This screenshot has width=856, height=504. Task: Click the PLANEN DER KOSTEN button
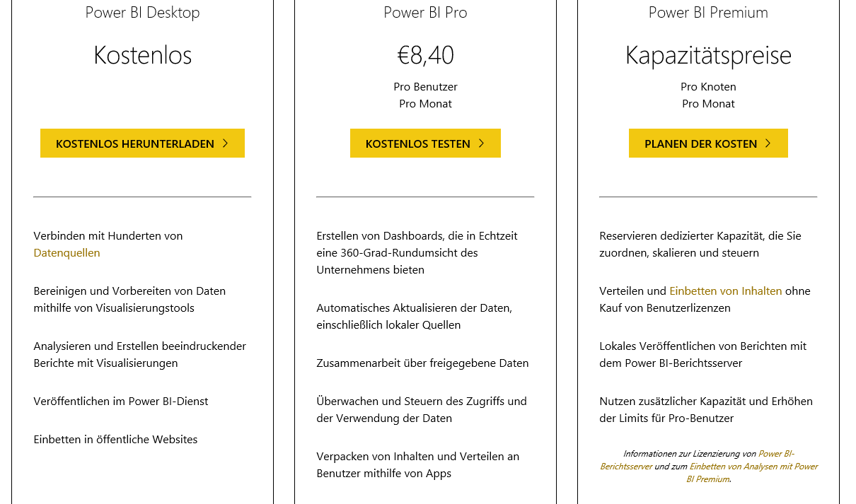tap(708, 143)
